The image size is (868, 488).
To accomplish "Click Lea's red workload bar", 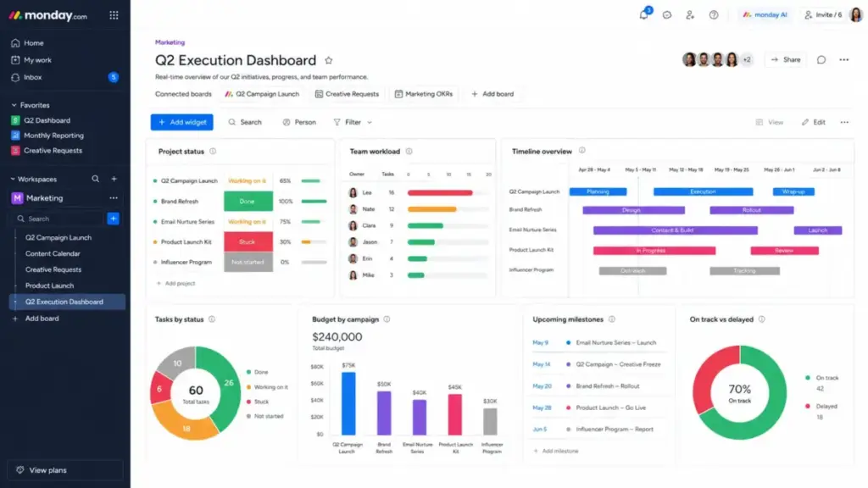I will (440, 192).
